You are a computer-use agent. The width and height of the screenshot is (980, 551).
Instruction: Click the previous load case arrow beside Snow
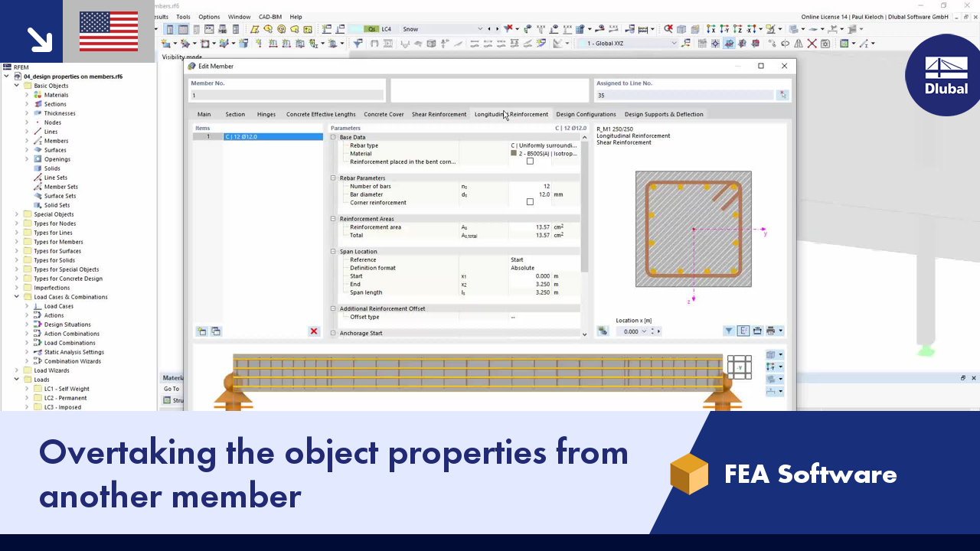tap(488, 29)
